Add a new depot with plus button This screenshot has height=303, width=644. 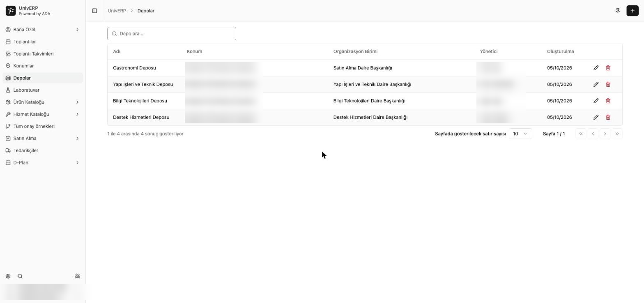coord(632,11)
